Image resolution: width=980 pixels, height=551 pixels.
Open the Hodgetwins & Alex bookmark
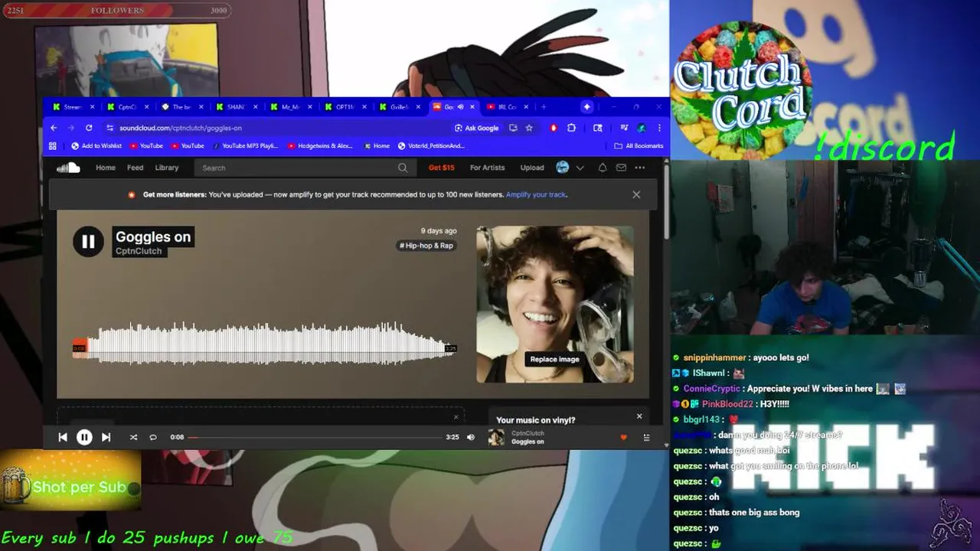click(x=320, y=145)
